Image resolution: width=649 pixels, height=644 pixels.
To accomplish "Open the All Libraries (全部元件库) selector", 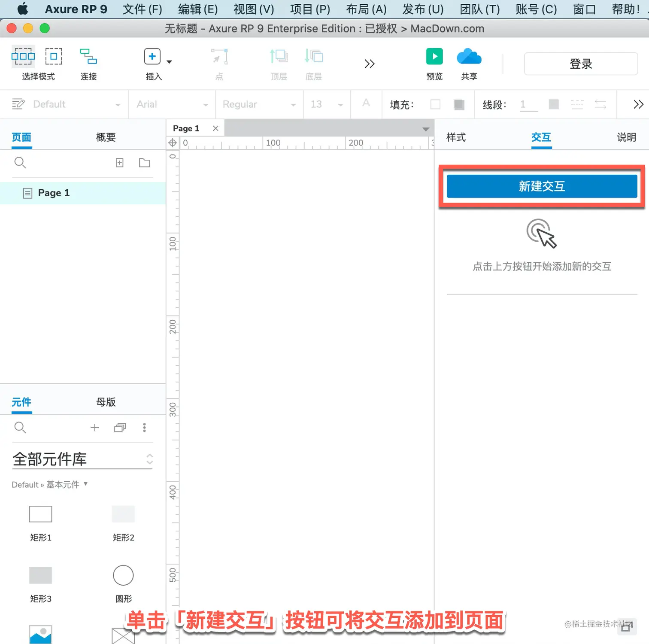I will click(82, 459).
